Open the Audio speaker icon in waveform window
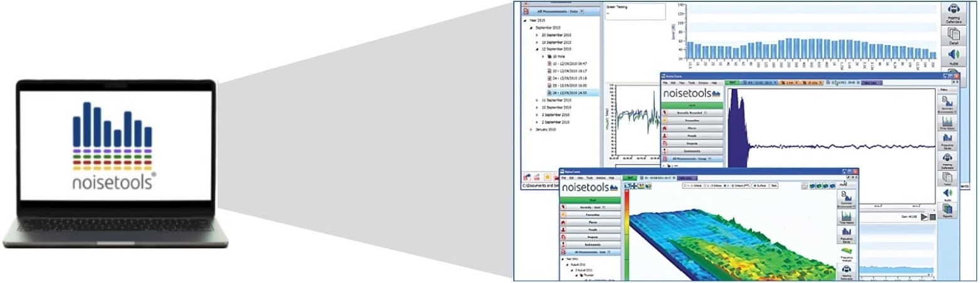980x283 pixels. click(x=947, y=194)
